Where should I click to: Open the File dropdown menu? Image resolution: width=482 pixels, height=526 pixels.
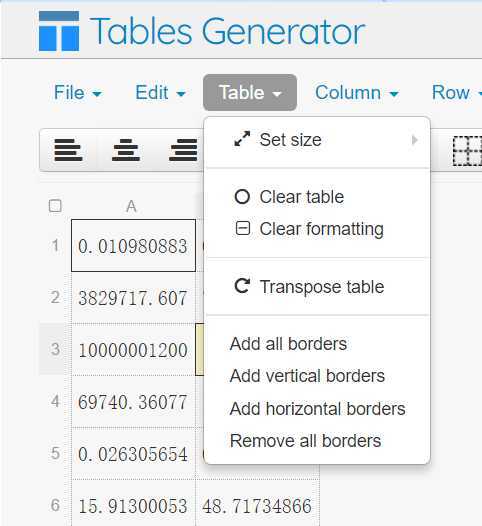[77, 93]
